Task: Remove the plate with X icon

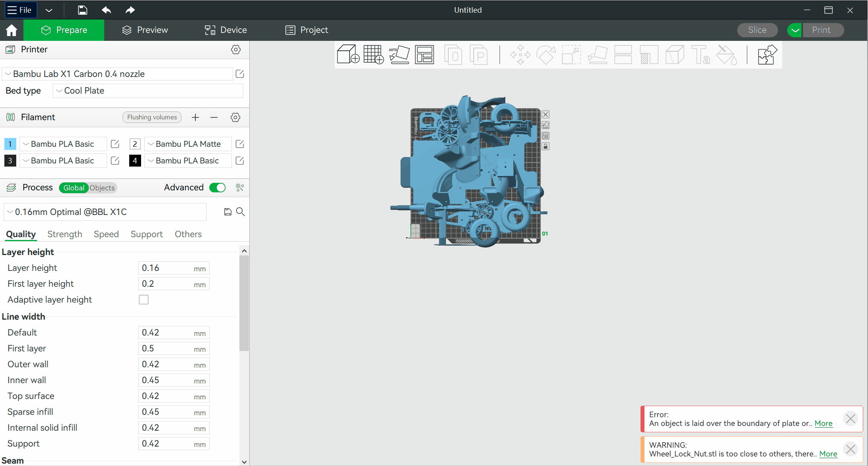Action: (x=546, y=115)
